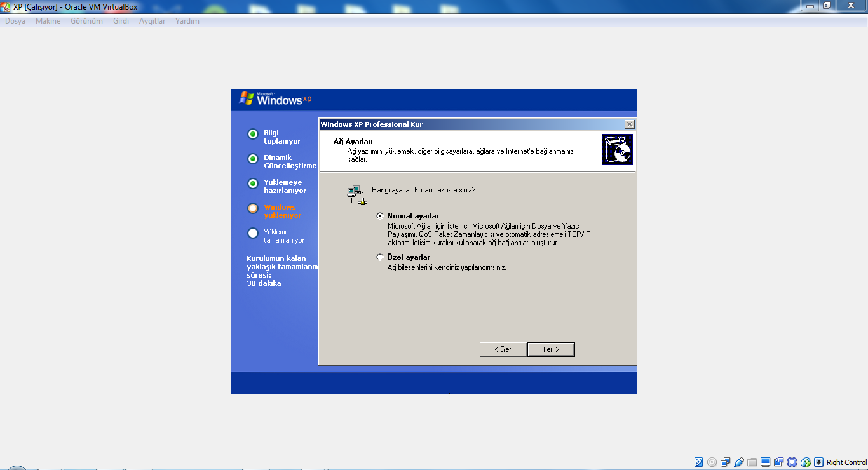Image resolution: width=868 pixels, height=470 pixels.
Task: Open the hard disk activity indicator
Action: click(698, 462)
